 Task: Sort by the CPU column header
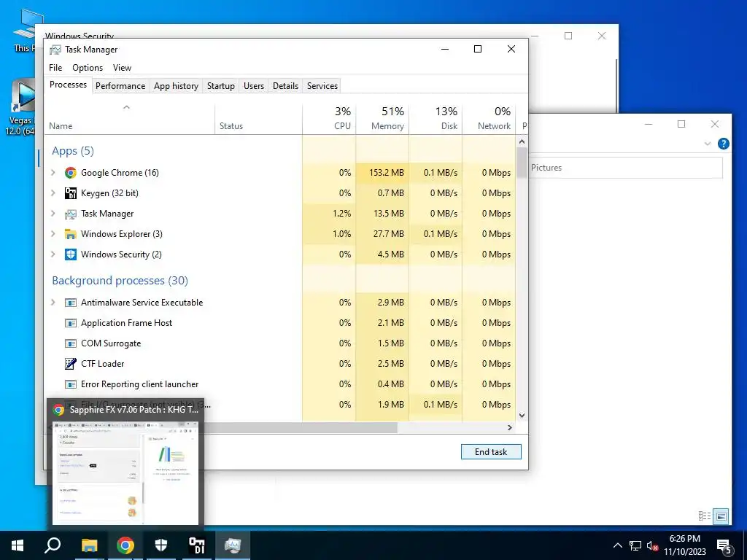(329, 119)
